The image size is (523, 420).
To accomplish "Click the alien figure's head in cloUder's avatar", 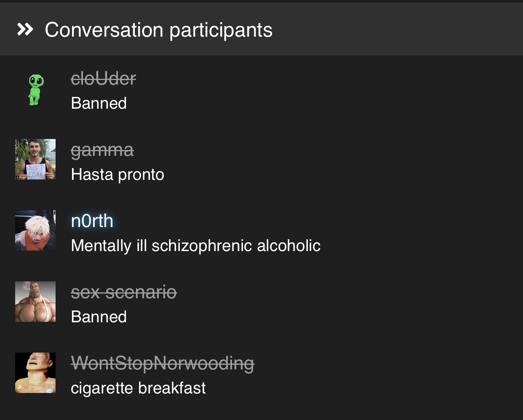I will (x=36, y=80).
